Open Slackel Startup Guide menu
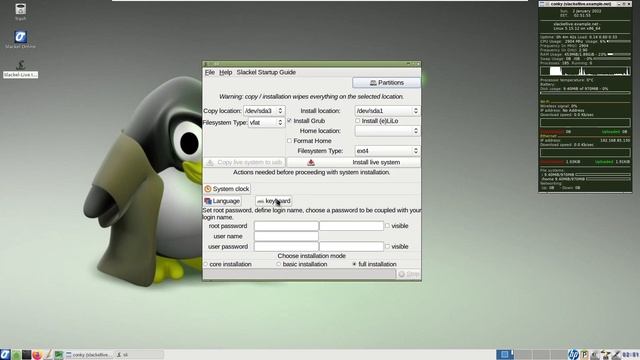 coord(266,72)
